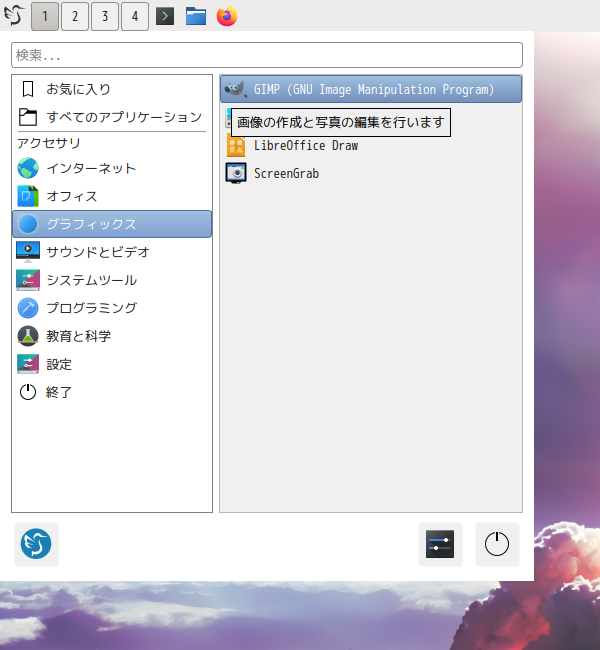Open the file manager folder icon
The image size is (600, 650).
point(196,16)
